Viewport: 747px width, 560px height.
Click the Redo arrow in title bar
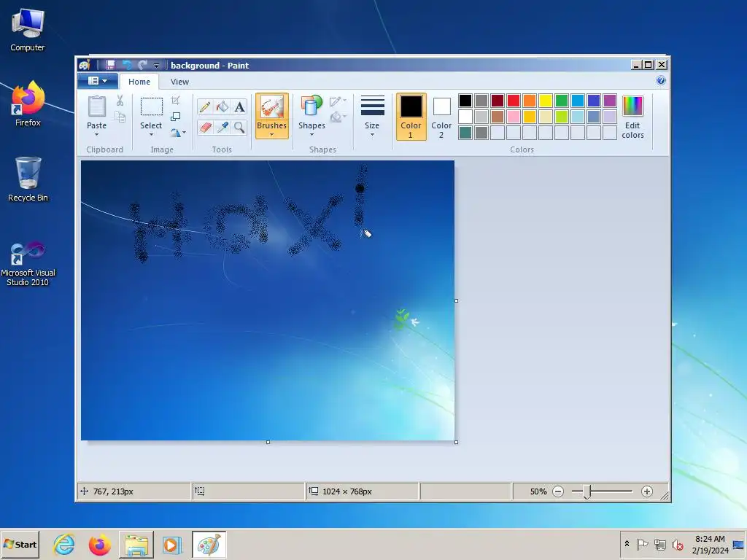[142, 65]
